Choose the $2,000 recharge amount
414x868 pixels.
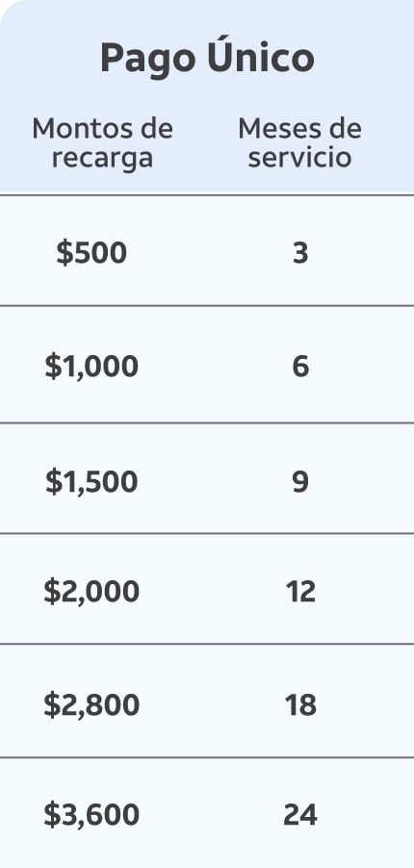[x=91, y=591]
